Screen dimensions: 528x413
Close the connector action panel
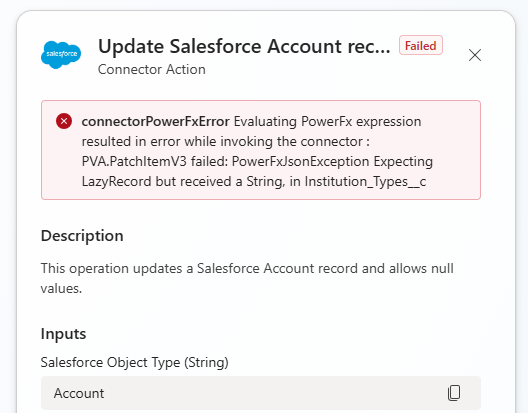coord(475,55)
